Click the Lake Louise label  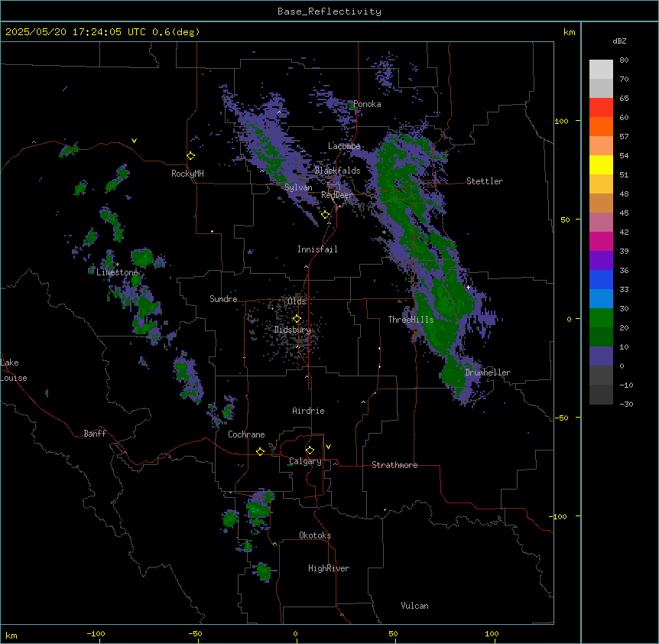[x=14, y=370]
